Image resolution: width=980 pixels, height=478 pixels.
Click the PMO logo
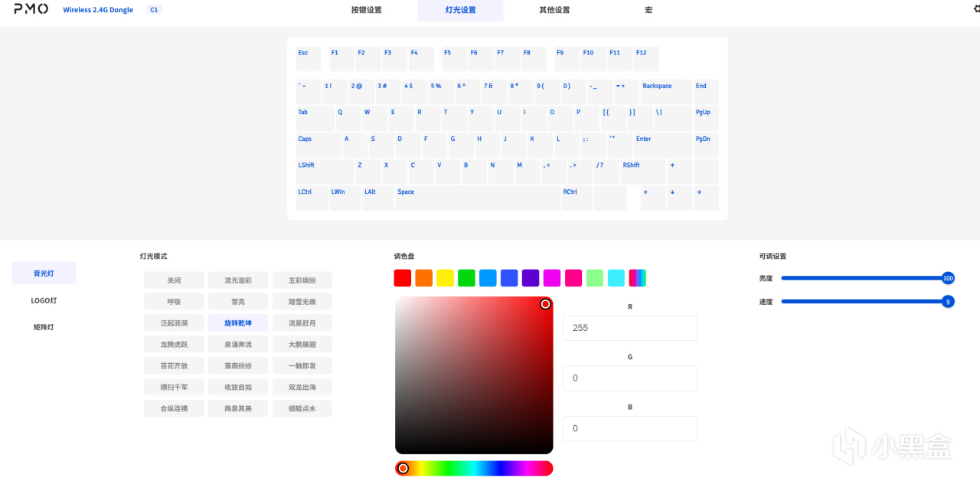(31, 9)
